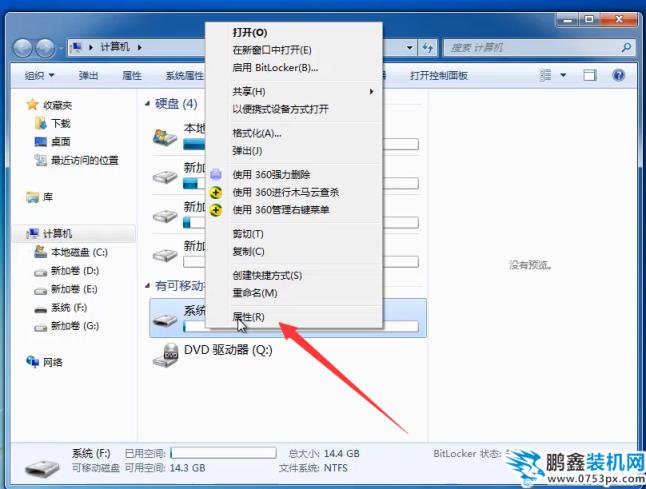Click the search magnifier icon
This screenshot has height=489, width=646.
pos(626,48)
